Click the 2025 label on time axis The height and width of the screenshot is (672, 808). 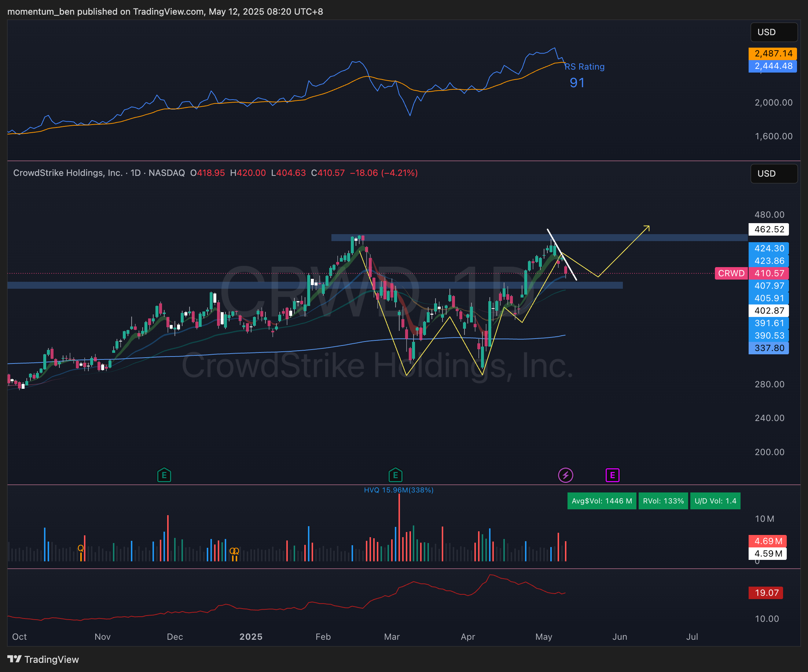[x=251, y=636]
